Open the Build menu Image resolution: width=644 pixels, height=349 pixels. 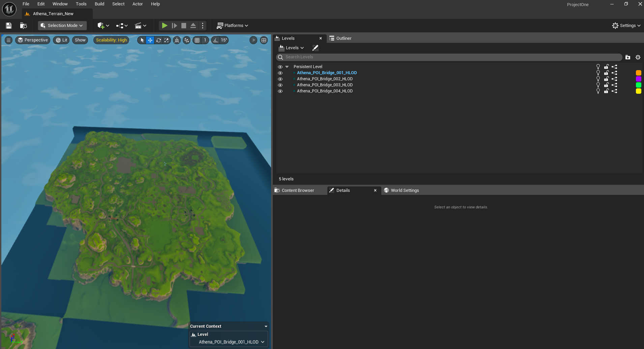(99, 4)
